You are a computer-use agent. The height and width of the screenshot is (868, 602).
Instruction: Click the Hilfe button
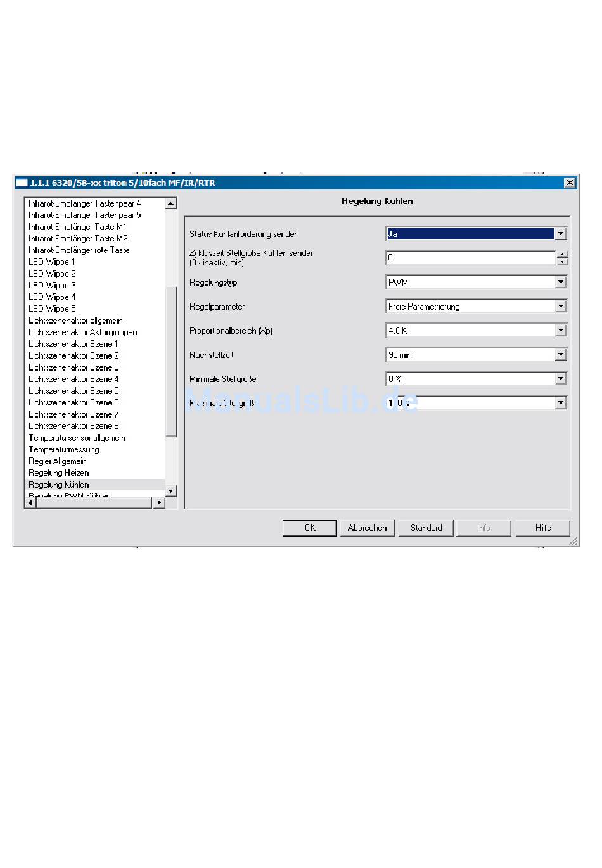coord(543,528)
